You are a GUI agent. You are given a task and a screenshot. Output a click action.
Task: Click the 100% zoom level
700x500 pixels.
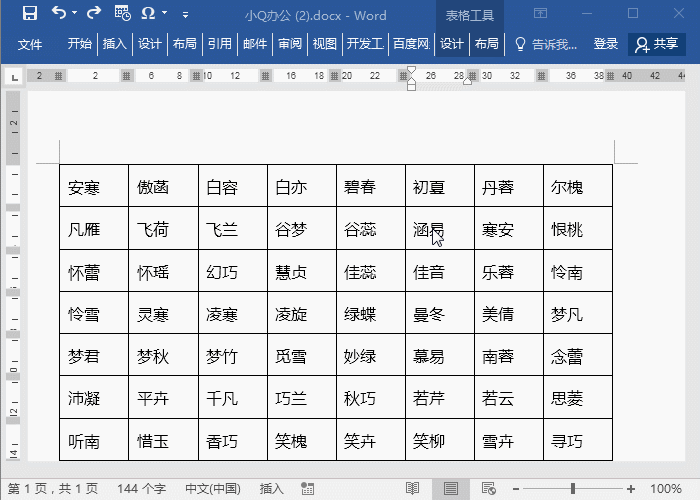(x=665, y=489)
